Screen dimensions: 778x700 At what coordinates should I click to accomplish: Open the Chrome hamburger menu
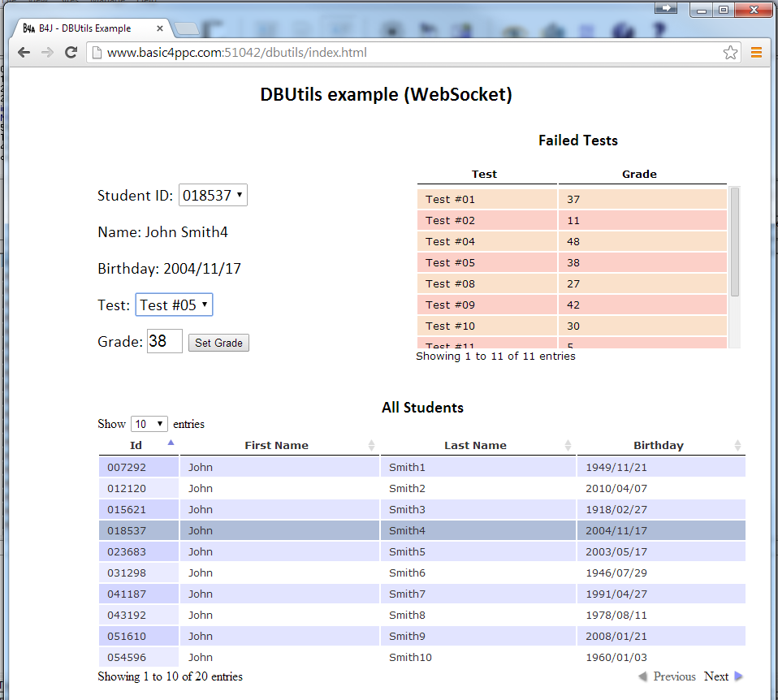coord(756,52)
